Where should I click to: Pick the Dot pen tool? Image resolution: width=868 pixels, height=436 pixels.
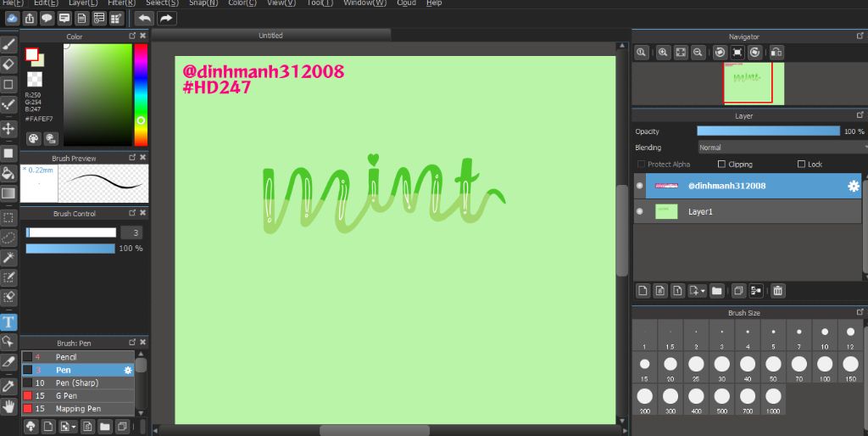coord(8,105)
